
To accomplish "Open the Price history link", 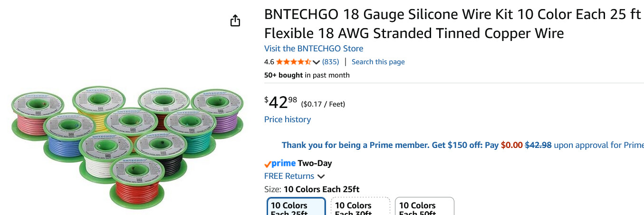I will click(288, 119).
